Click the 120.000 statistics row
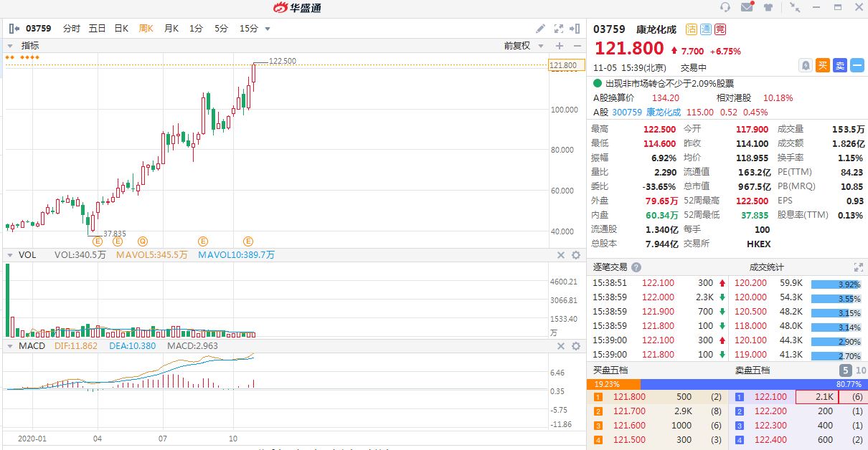 (798, 297)
